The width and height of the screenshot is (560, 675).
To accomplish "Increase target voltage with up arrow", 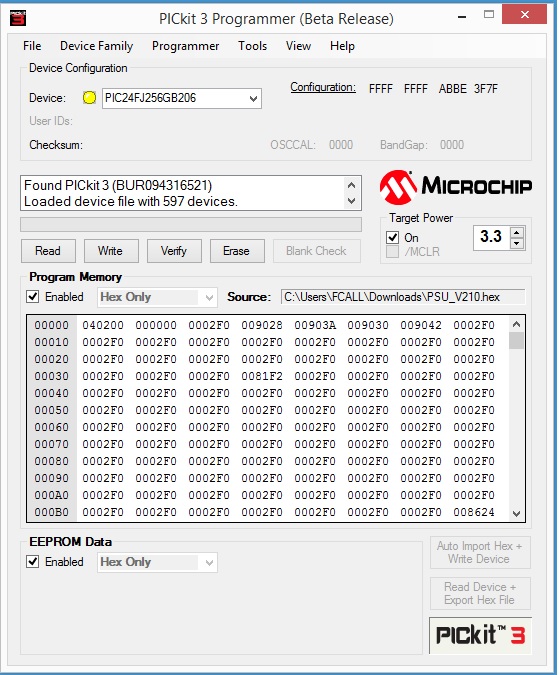I will (x=517, y=233).
